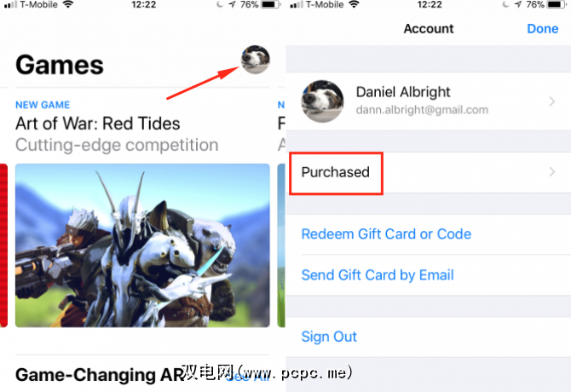This screenshot has height=392, width=571.
Task: Tap the left screen's battery status icon
Action: 271,5
